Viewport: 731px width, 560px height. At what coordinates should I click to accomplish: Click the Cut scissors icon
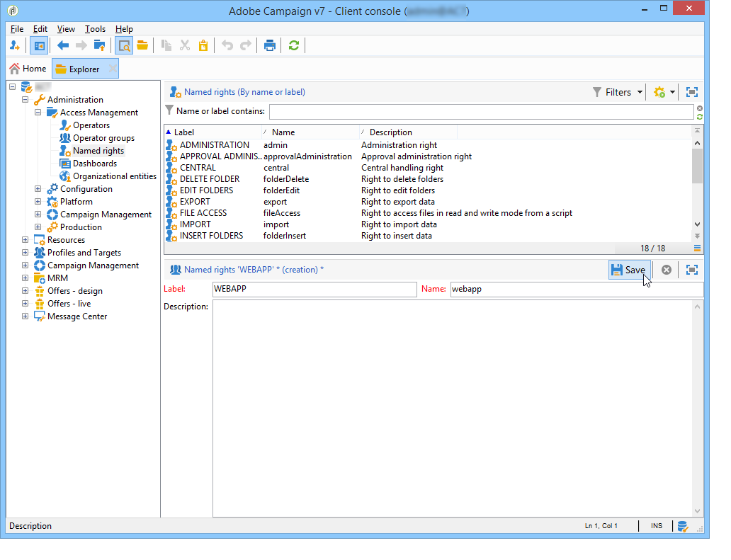point(185,45)
